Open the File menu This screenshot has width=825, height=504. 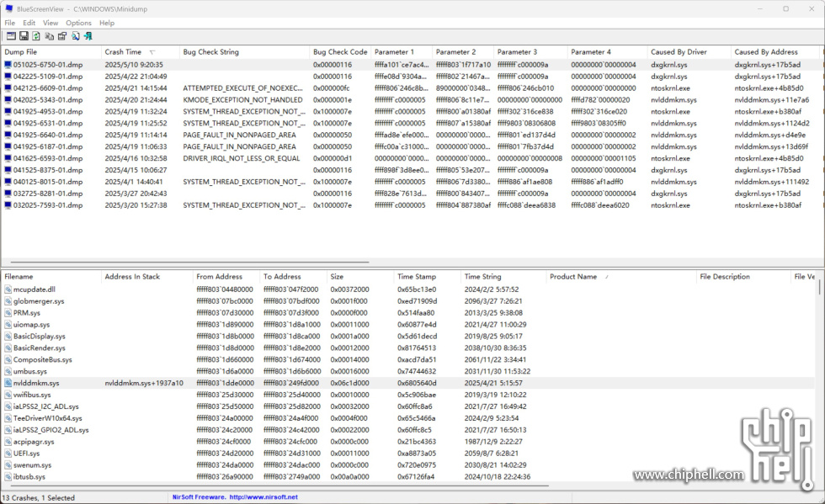coord(10,23)
